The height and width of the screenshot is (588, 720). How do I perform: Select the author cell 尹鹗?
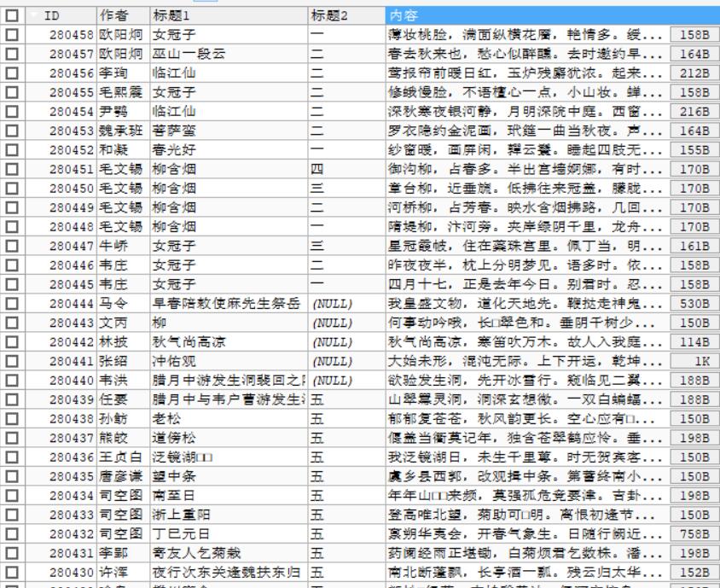[123, 112]
